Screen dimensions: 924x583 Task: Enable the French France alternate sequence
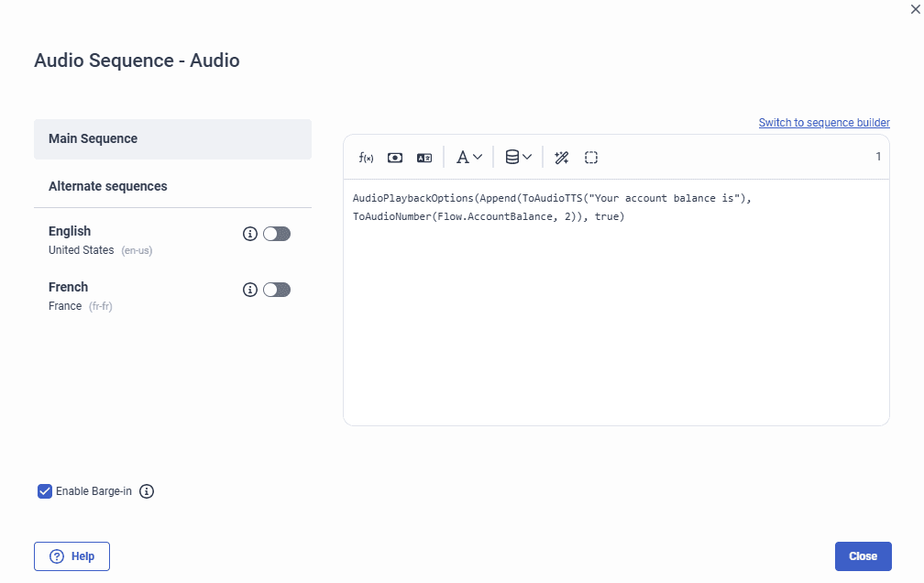276,290
